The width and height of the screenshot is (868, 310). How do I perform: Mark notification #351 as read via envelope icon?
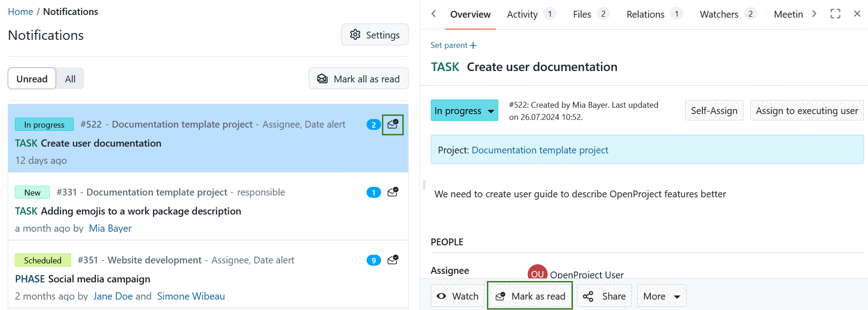tap(392, 260)
